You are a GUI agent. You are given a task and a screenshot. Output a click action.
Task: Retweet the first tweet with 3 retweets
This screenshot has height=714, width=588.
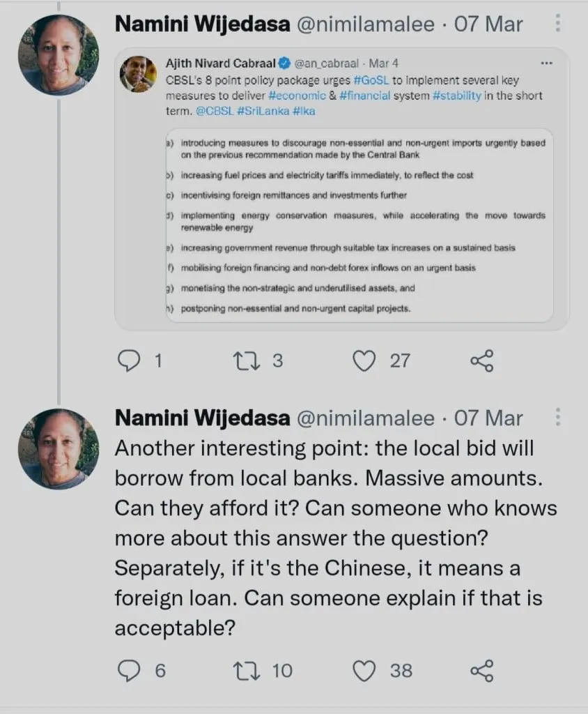click(245, 360)
